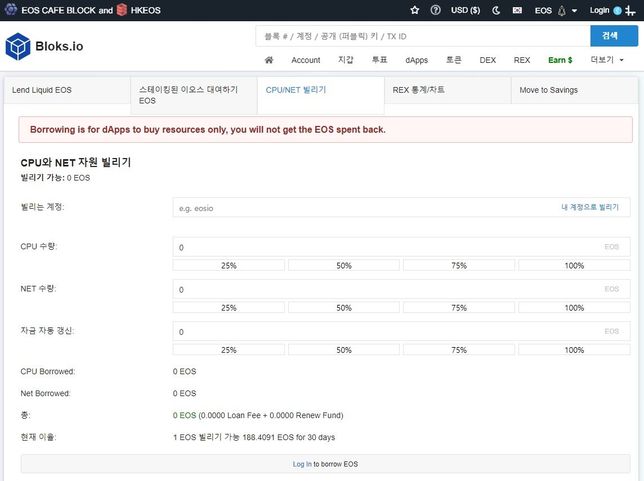Image resolution: width=644 pixels, height=481 pixels.
Task: Click the Login wallet icon
Action: tap(617, 10)
